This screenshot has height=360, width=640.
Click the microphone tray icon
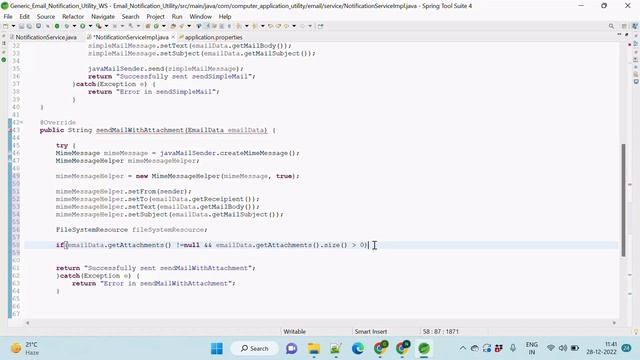tap(513, 348)
